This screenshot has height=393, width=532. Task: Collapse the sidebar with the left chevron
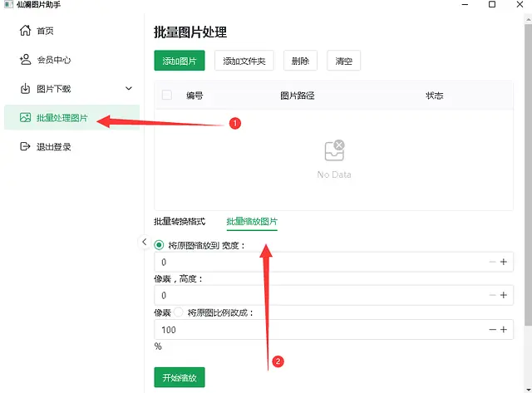coord(144,242)
